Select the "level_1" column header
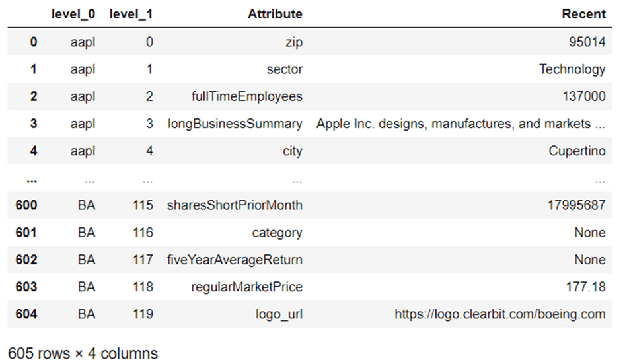 point(131,14)
